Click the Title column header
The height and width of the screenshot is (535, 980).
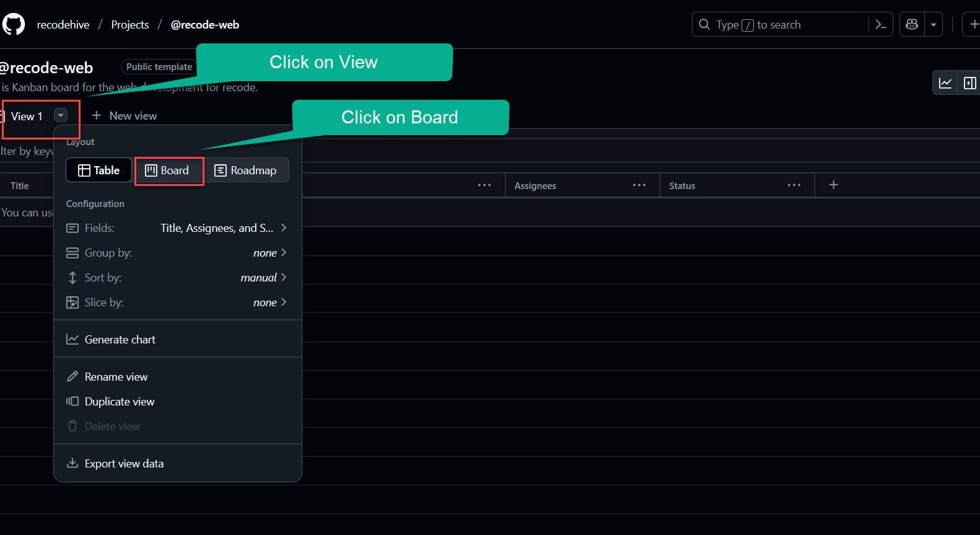(20, 186)
